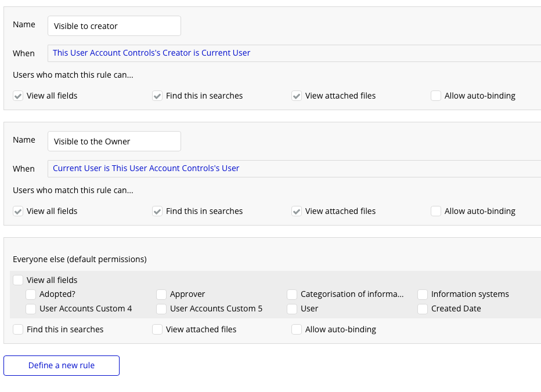Toggle Find this in searches for creator rule

(x=157, y=96)
